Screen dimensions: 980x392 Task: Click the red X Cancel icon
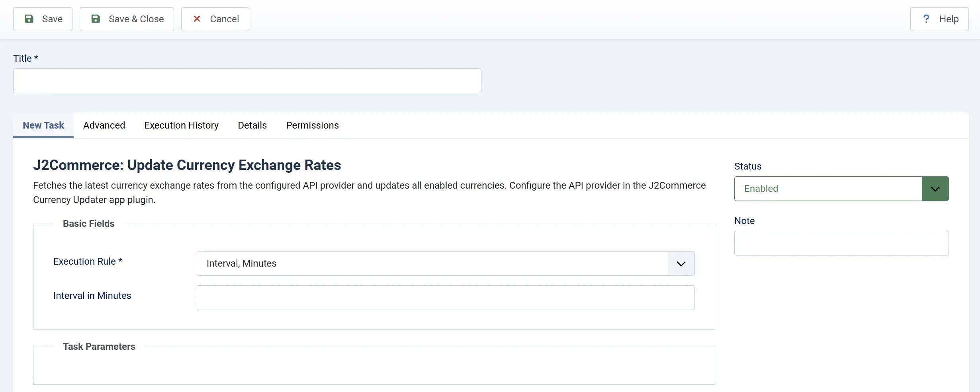tap(197, 19)
